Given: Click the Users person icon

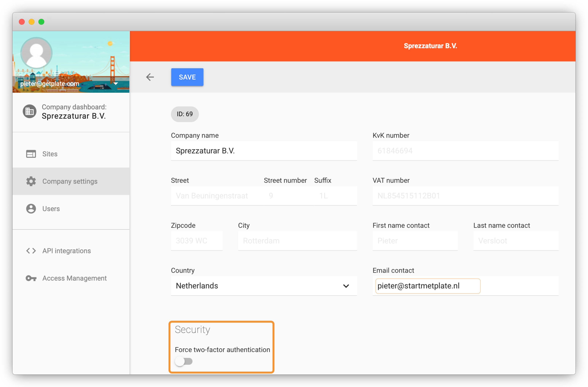Looking at the screenshot, I should tap(31, 209).
